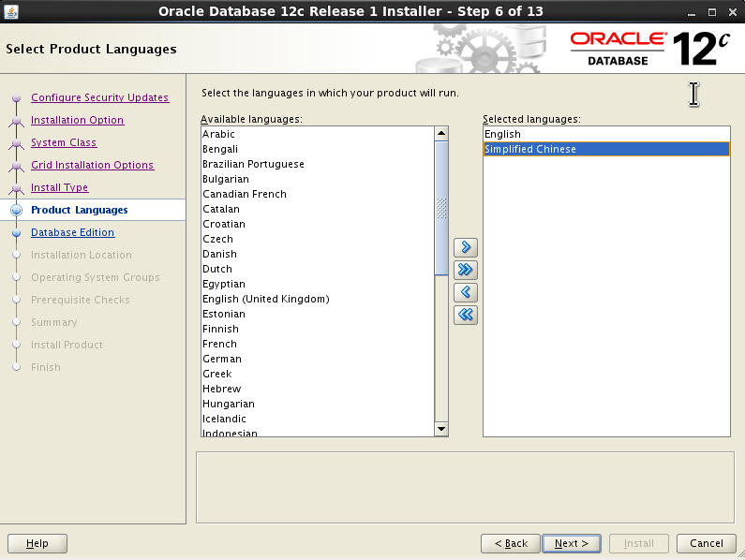The height and width of the screenshot is (560, 745).
Task: Select Danish in Available languages
Action: (x=318, y=254)
